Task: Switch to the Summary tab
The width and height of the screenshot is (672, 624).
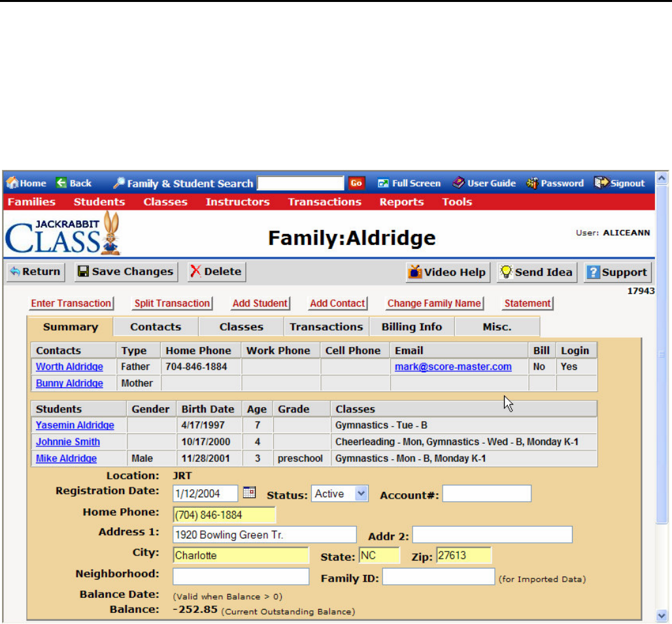Action: [71, 327]
